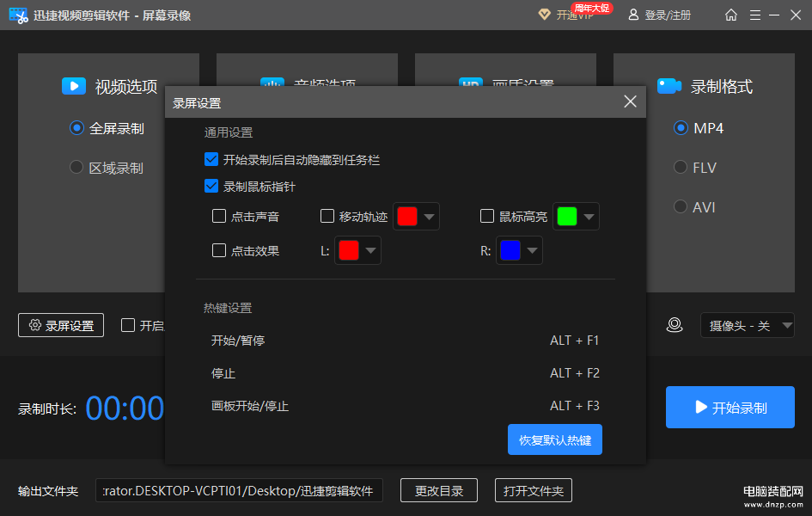Click the 开始/暂停 hotkey ALT + F1

click(x=574, y=341)
